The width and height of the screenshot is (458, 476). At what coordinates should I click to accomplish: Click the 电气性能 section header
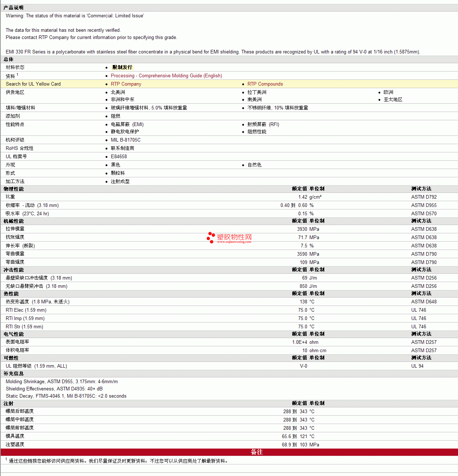click(14, 334)
